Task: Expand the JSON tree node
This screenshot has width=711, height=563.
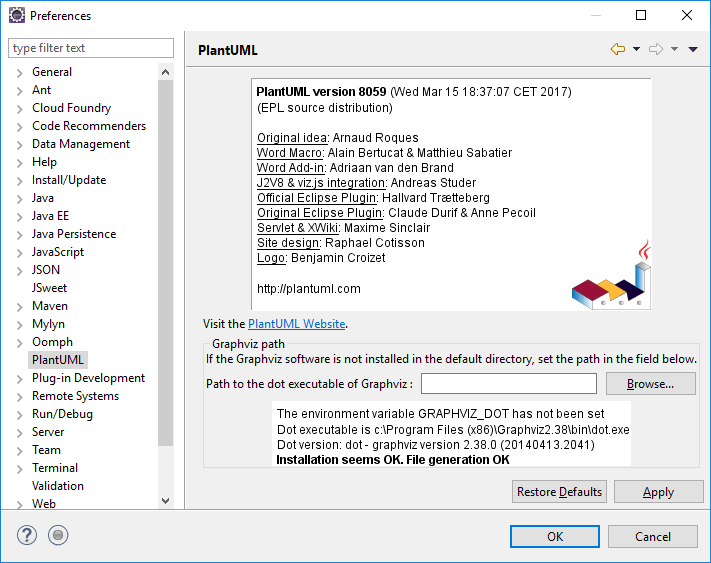Action: coord(19,271)
